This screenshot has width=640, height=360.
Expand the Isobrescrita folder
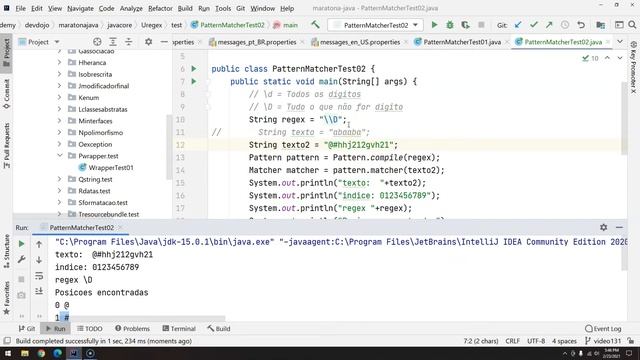(60, 74)
